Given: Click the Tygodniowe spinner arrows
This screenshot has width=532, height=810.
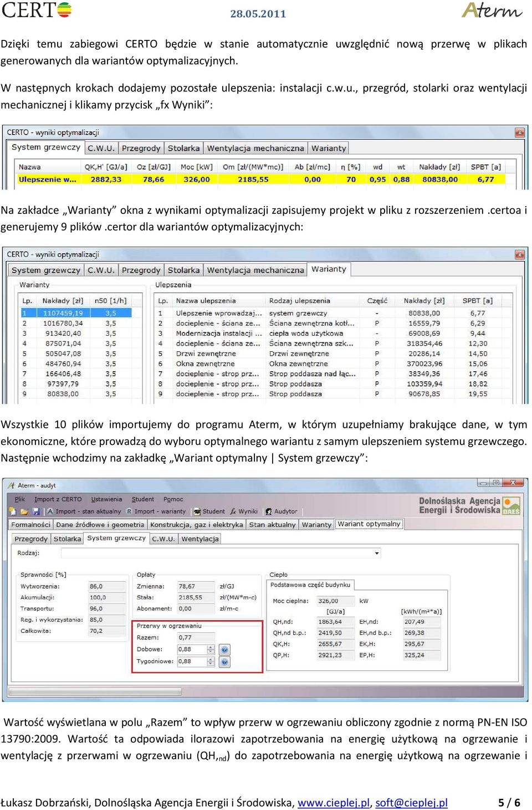Looking at the screenshot, I should coord(211,662).
